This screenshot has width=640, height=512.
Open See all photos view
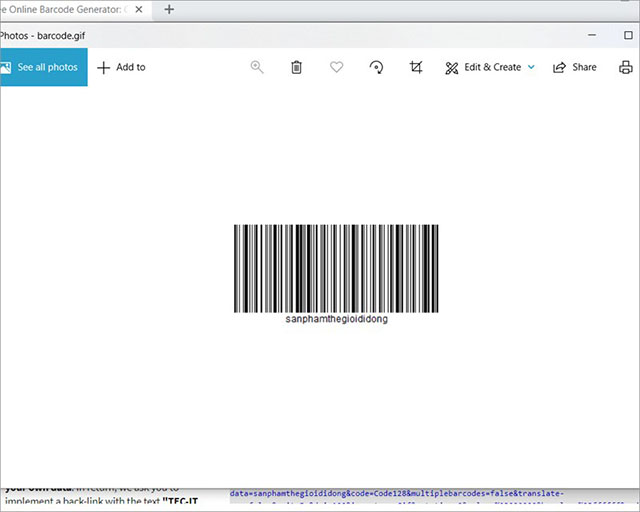[x=44, y=67]
